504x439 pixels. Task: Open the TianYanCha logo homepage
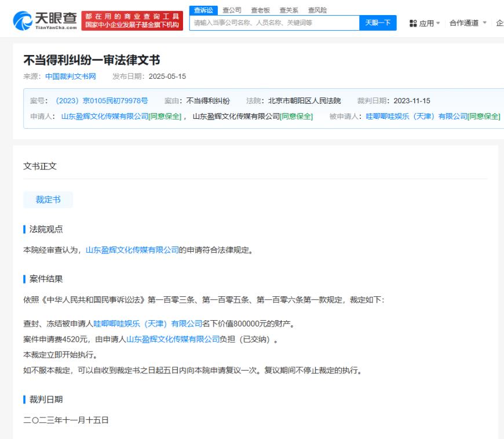(45, 20)
